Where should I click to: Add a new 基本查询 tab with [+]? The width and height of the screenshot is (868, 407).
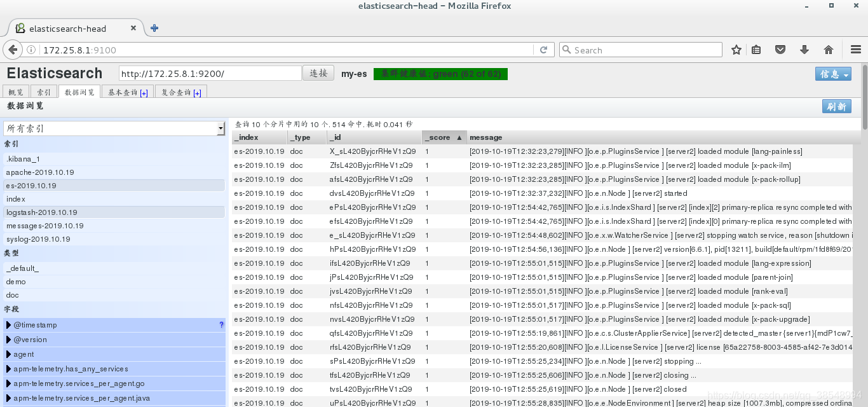click(144, 93)
